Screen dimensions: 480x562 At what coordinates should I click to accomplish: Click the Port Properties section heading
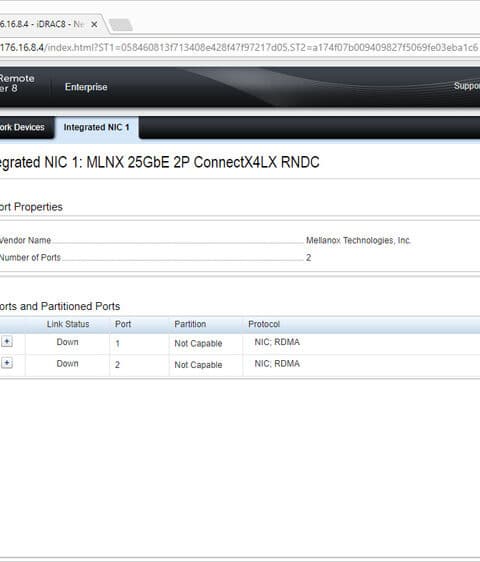click(x=31, y=207)
